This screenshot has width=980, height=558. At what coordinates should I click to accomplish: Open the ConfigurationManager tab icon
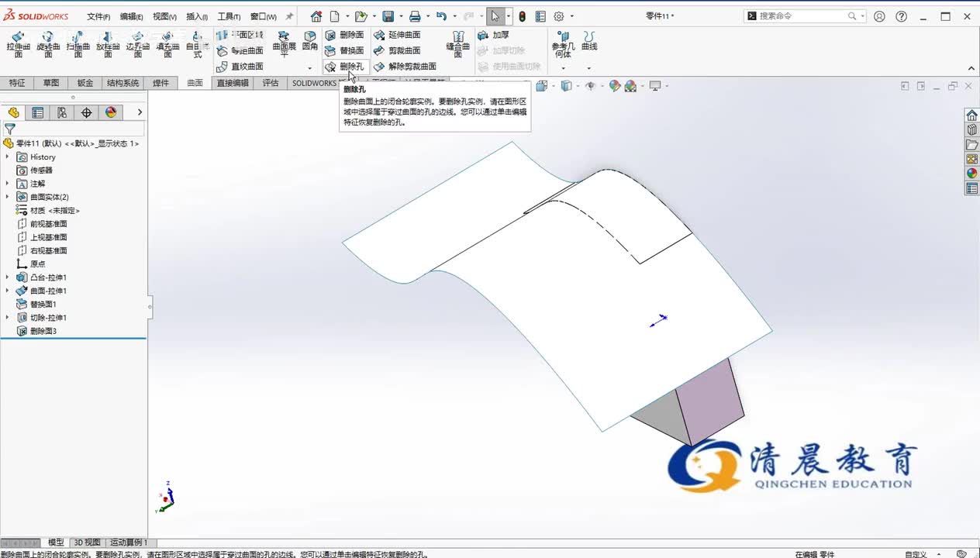(62, 112)
